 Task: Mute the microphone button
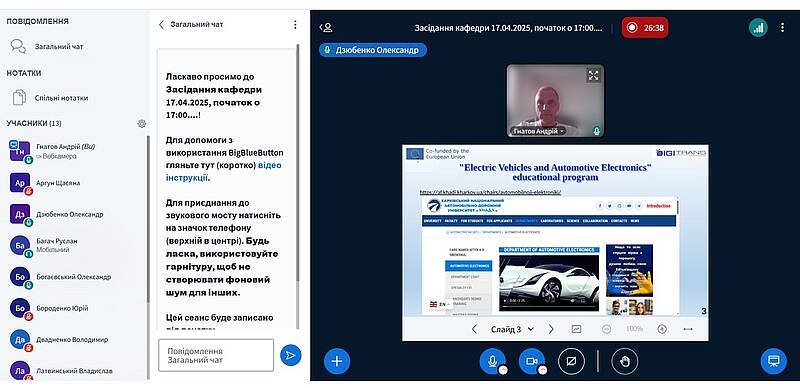(492, 361)
